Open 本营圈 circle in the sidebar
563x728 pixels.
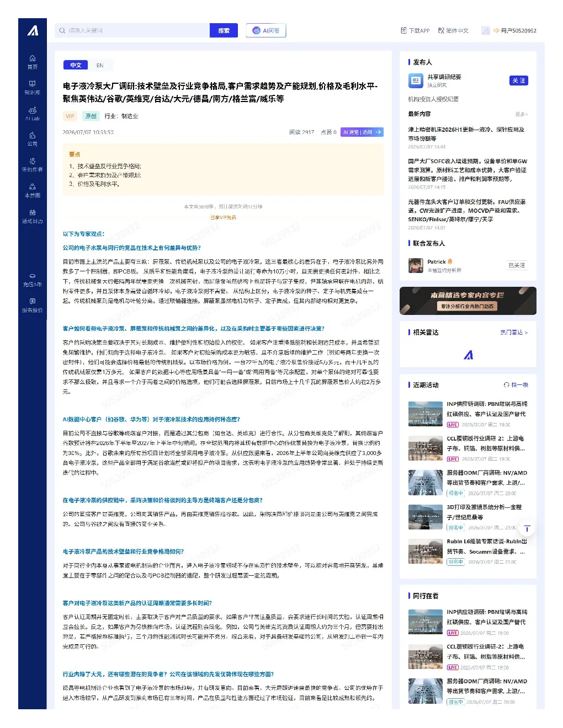pyautogui.click(x=33, y=190)
